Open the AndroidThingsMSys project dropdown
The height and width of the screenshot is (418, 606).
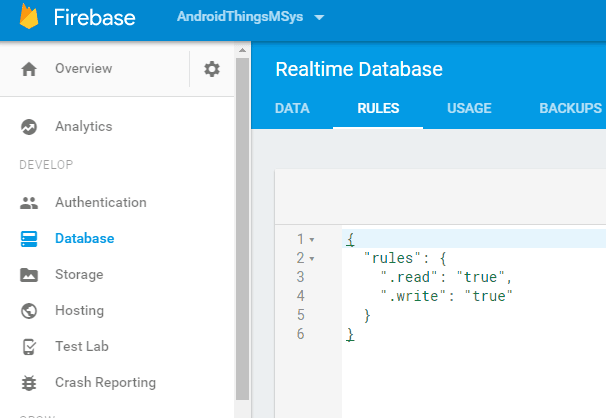tap(250, 18)
